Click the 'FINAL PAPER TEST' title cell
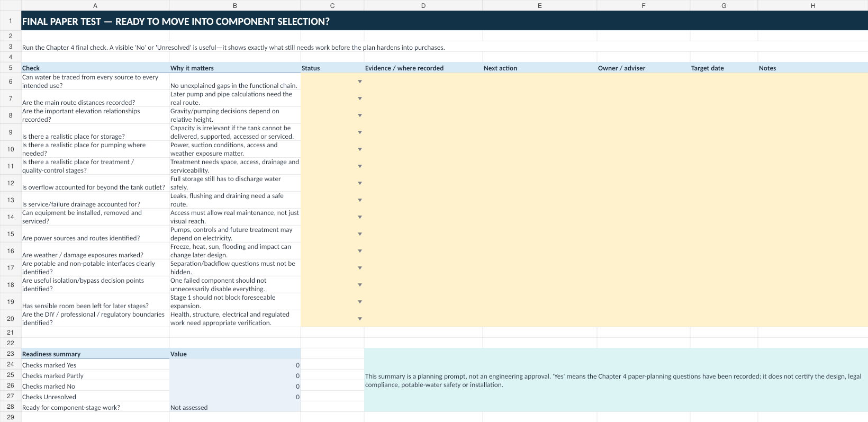Viewport: 868px width, 422px height. point(445,21)
